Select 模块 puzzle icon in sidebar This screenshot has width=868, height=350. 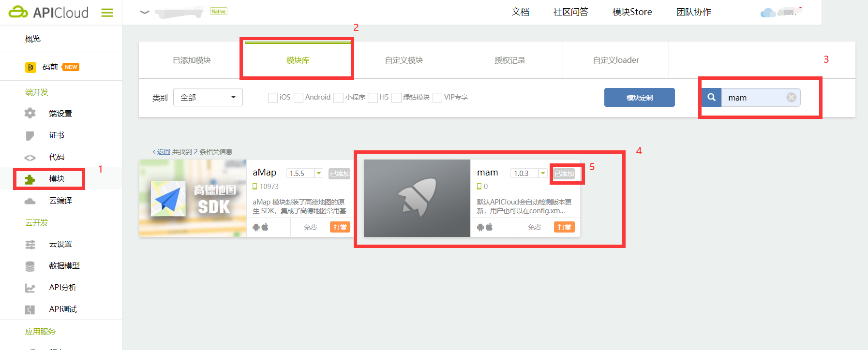click(30, 179)
